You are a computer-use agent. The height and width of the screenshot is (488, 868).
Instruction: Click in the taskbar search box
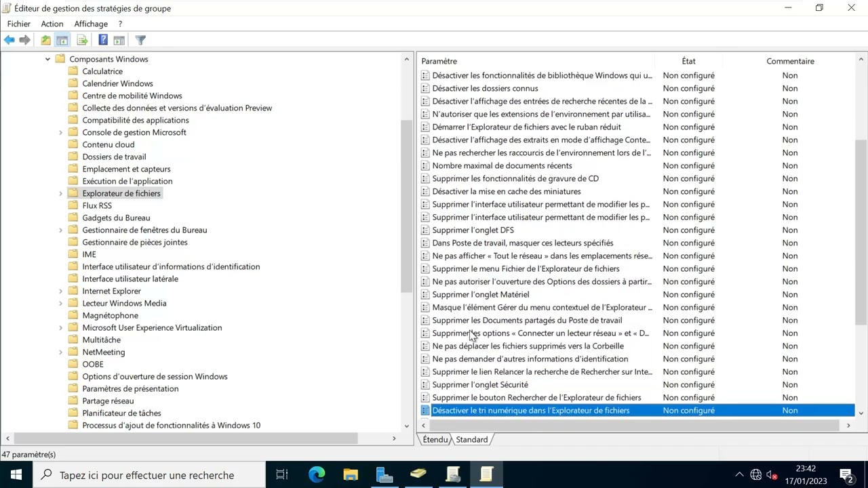(x=149, y=474)
